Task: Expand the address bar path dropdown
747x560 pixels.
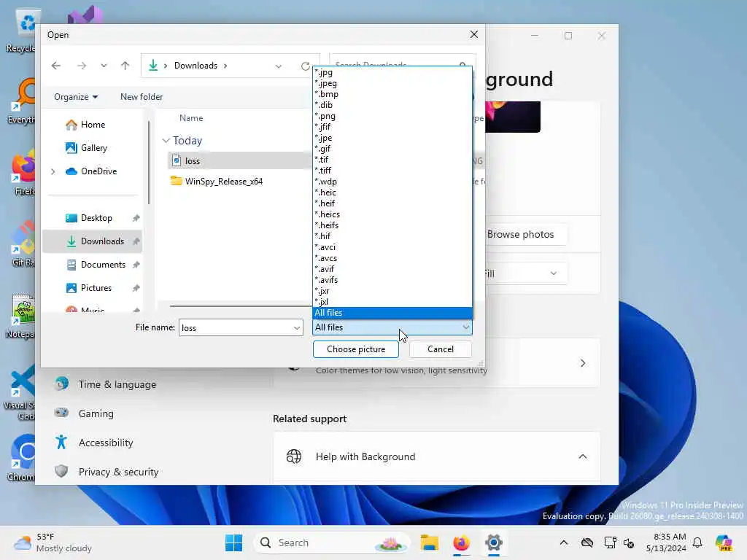Action: tap(278, 66)
